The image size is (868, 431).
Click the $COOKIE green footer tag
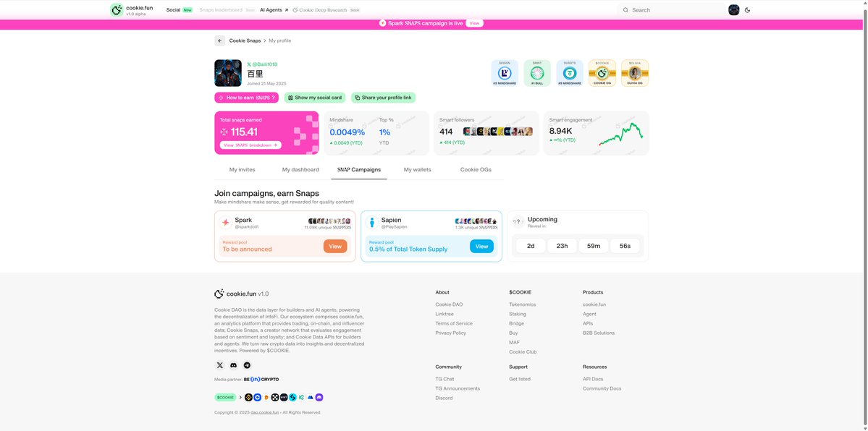pos(225,397)
